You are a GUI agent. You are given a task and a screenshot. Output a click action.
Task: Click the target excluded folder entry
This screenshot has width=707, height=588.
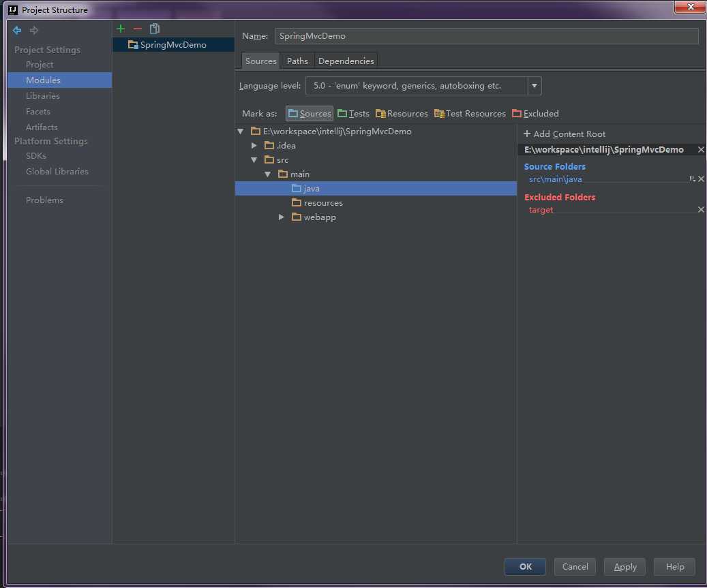click(x=541, y=210)
